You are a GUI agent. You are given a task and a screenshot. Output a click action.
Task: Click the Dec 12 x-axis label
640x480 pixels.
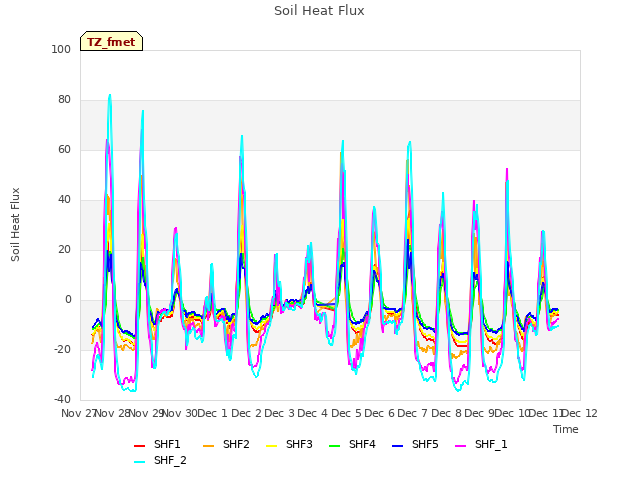coord(580,413)
